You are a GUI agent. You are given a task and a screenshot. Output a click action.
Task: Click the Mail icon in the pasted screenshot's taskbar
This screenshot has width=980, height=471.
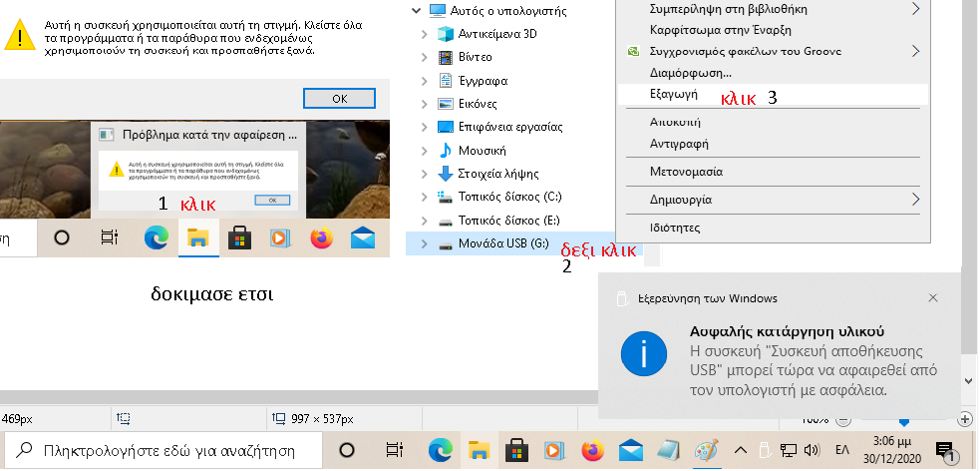pos(363,237)
